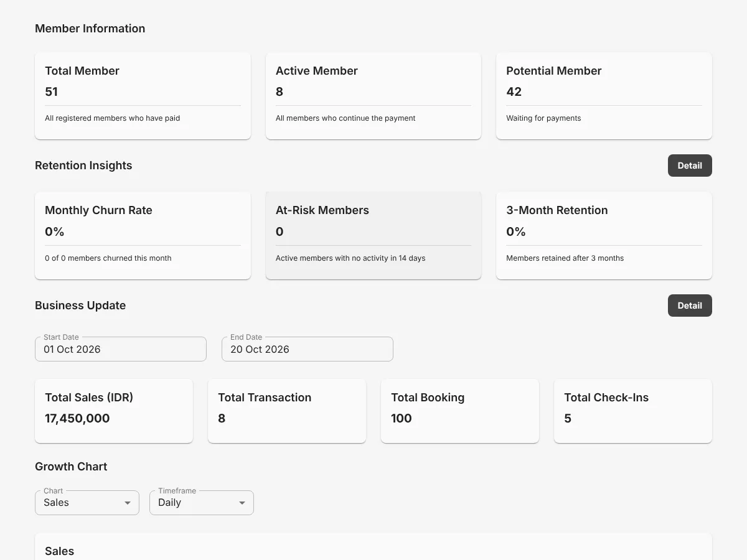The image size is (747, 560).
Task: Click 'All members who continue the payment'
Action: coord(345,118)
